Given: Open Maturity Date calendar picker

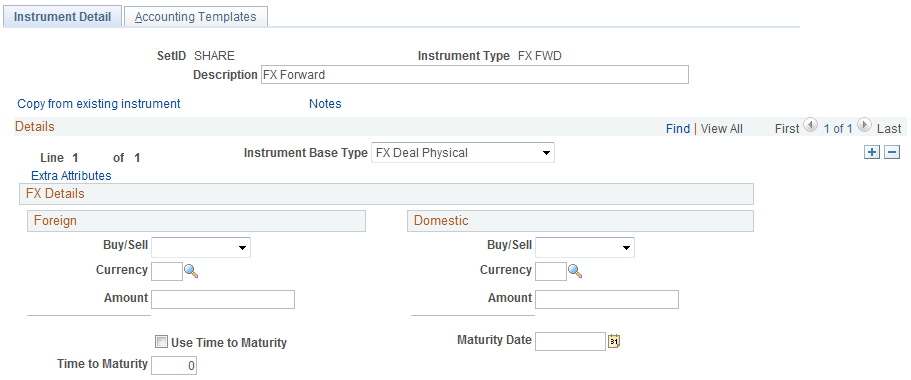Looking at the screenshot, I should [x=615, y=342].
